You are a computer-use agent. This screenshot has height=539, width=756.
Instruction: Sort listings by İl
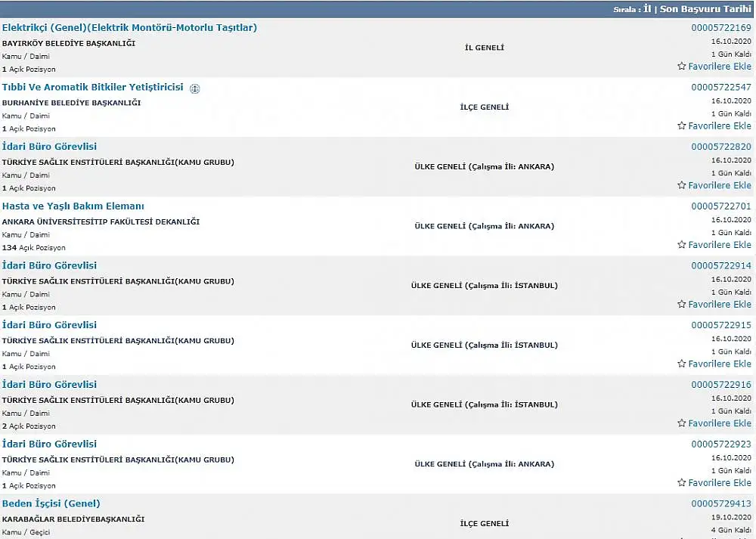[647, 8]
